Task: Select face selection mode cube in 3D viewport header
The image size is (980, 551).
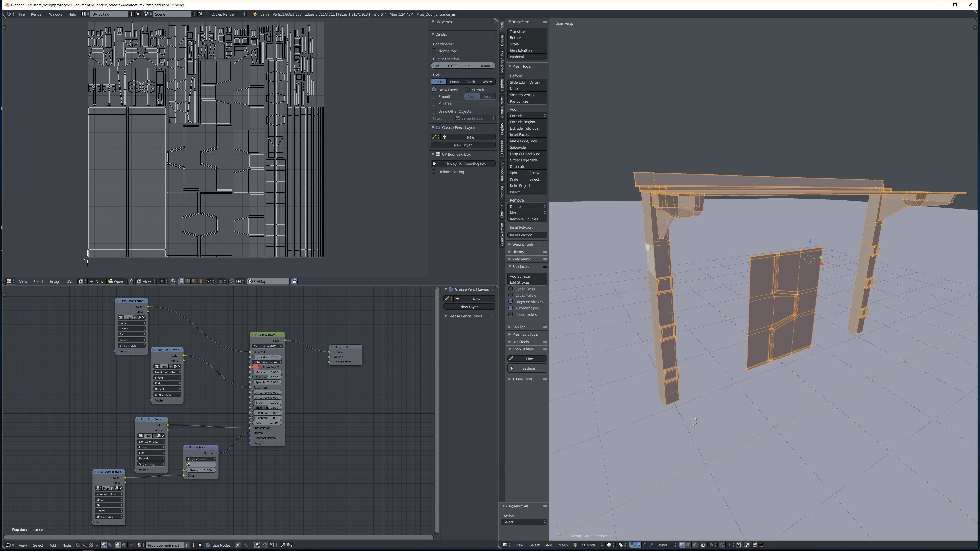Action: (694, 545)
